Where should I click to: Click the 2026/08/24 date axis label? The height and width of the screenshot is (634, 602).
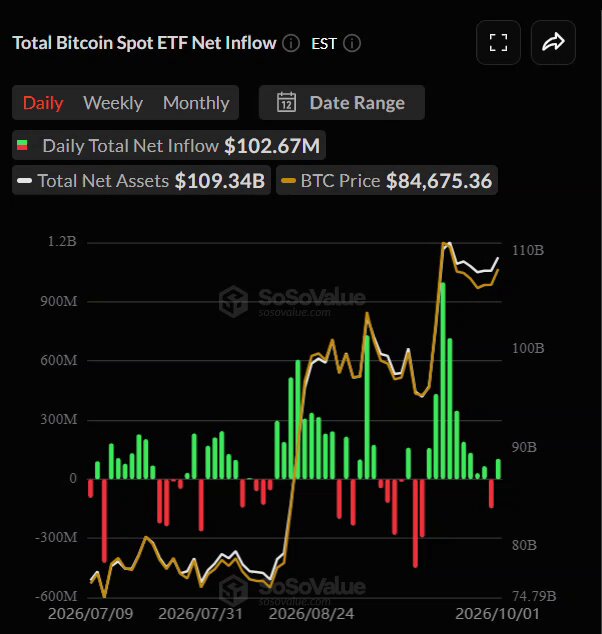click(x=311, y=614)
